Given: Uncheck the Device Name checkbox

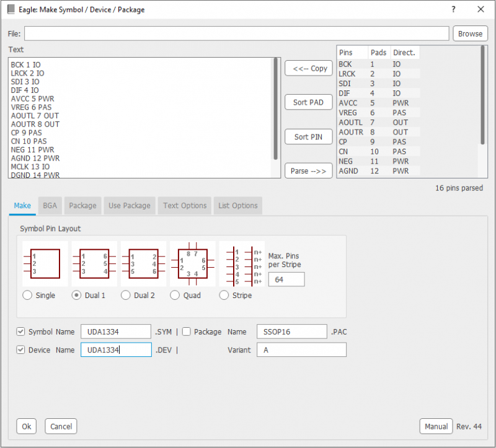Looking at the screenshot, I should tap(20, 350).
